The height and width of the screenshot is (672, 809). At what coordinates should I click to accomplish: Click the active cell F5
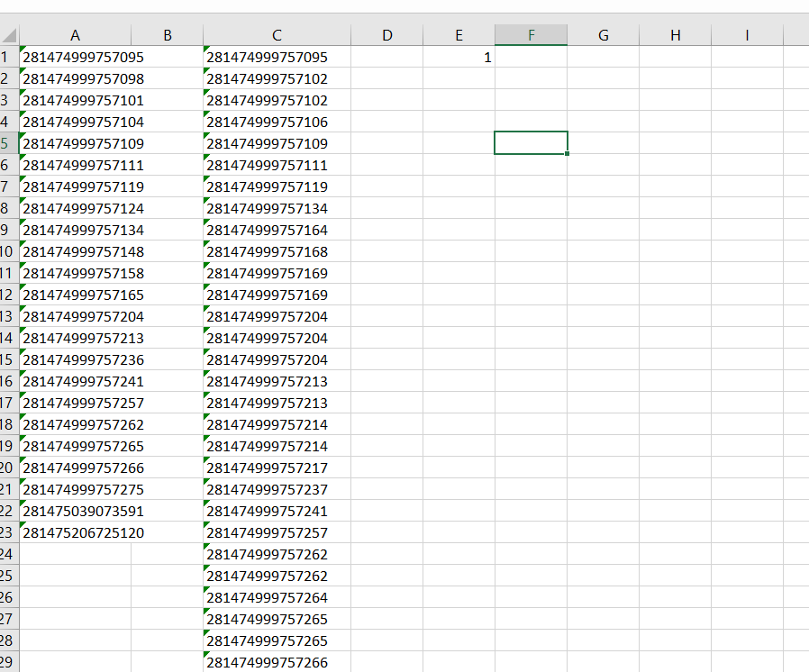531,143
